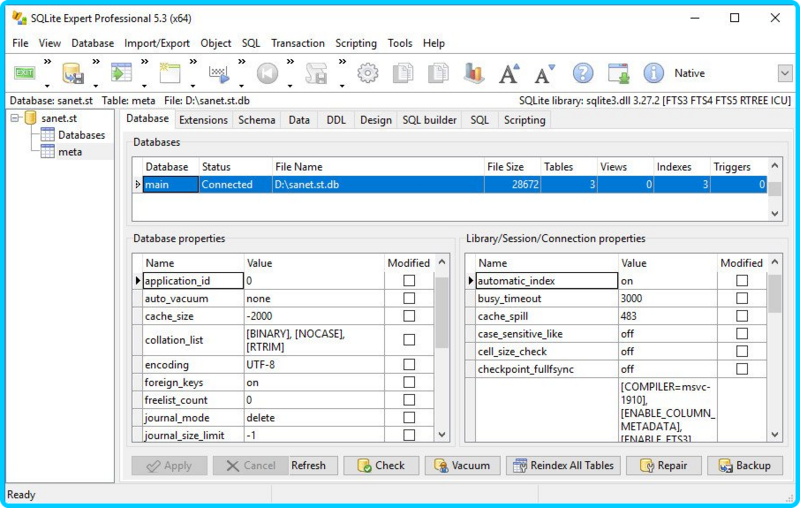The width and height of the screenshot is (800, 508).
Task: Toggle Modified checkbox for foreign_keys
Action: [x=409, y=382]
